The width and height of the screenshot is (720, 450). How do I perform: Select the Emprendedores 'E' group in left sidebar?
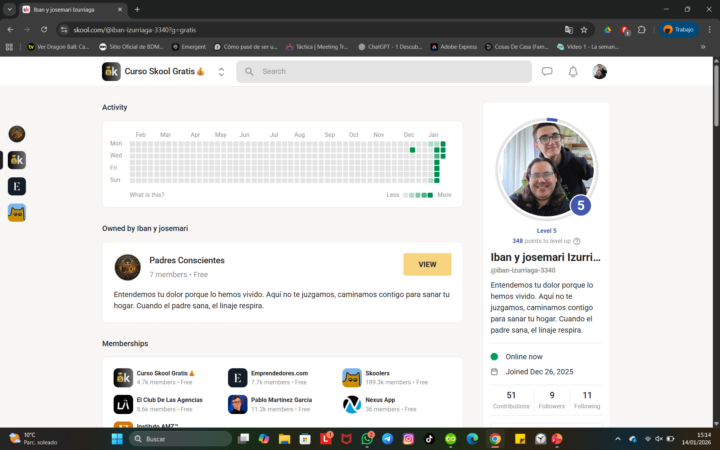click(x=17, y=186)
